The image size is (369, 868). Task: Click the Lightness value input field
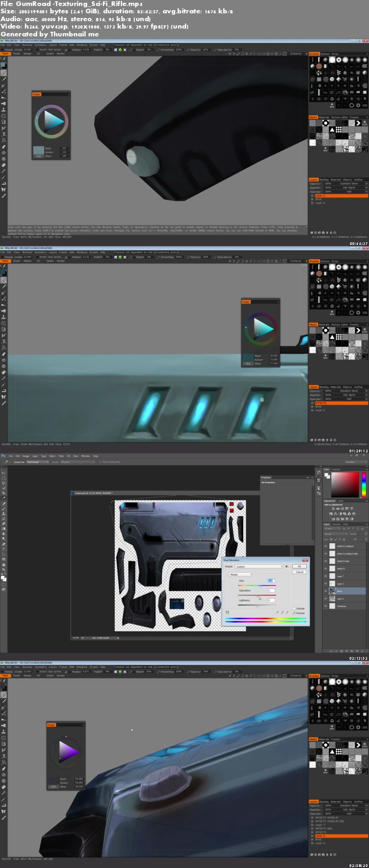click(271, 600)
